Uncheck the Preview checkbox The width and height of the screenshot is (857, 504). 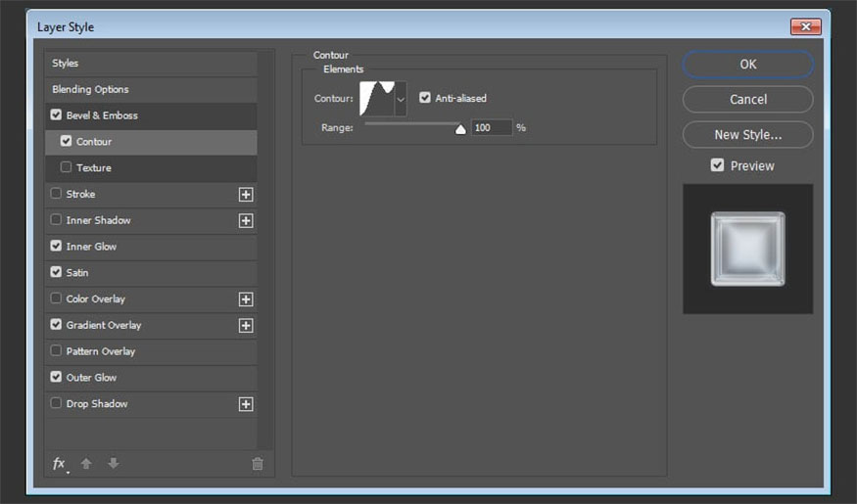pos(718,165)
